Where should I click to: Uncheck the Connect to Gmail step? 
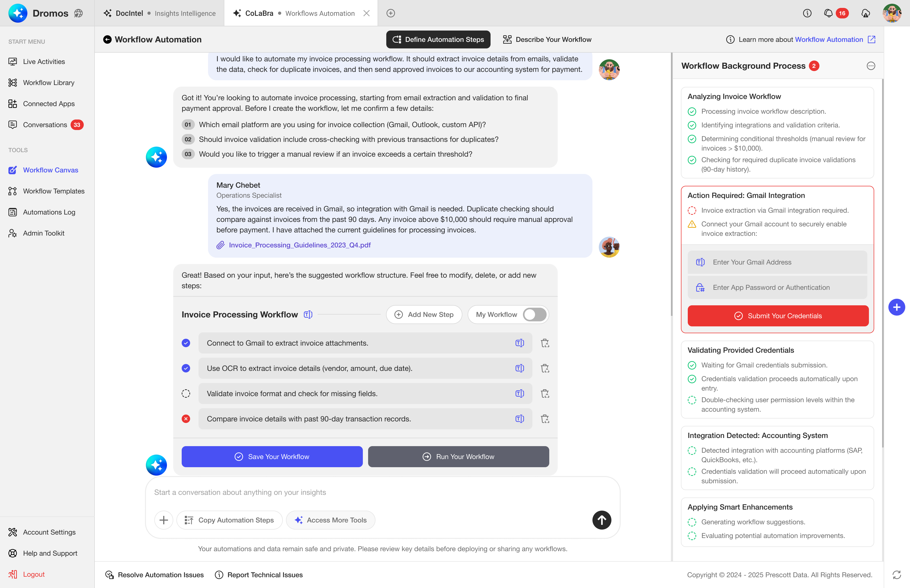click(186, 343)
